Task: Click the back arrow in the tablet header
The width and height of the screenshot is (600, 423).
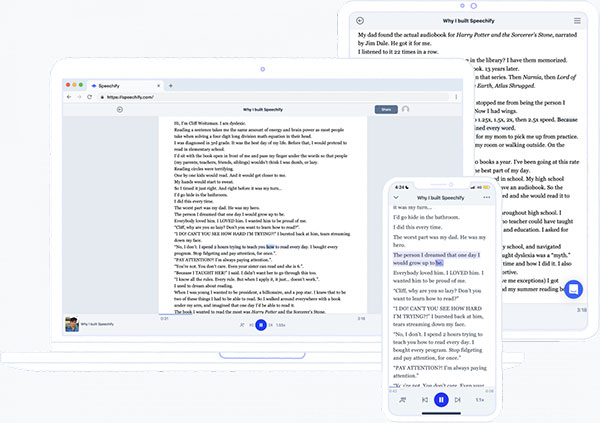Action: pyautogui.click(x=360, y=21)
